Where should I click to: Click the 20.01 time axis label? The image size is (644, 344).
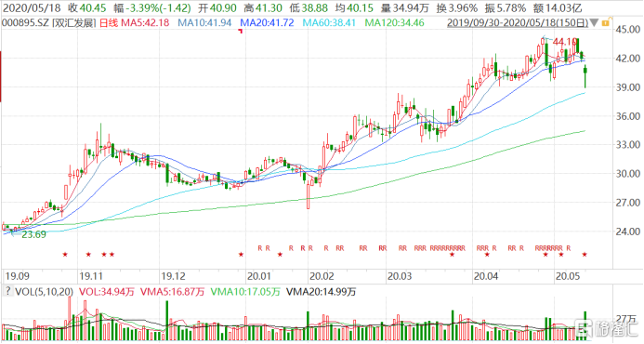pos(259,276)
